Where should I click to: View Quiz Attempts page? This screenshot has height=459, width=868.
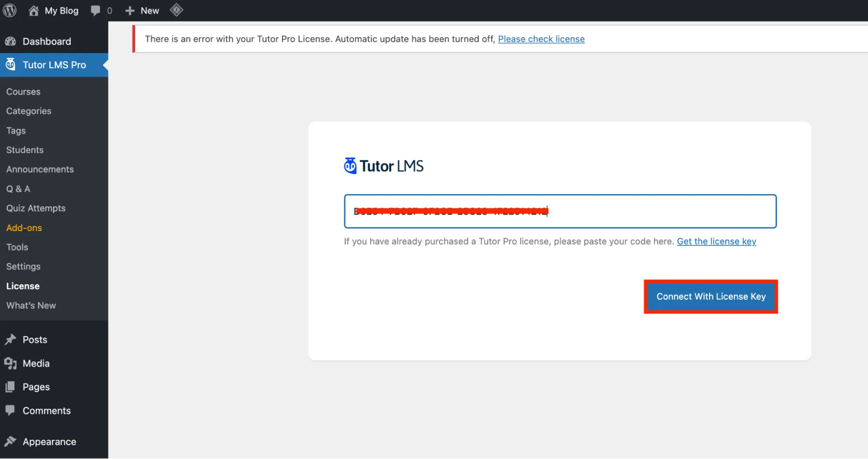[x=36, y=208]
